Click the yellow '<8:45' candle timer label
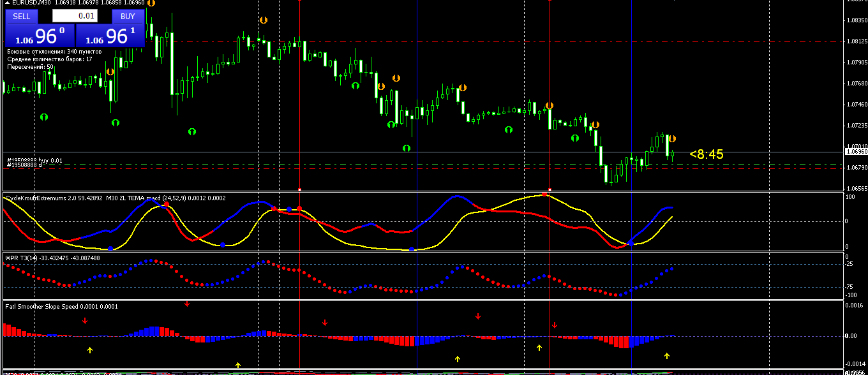 707,154
